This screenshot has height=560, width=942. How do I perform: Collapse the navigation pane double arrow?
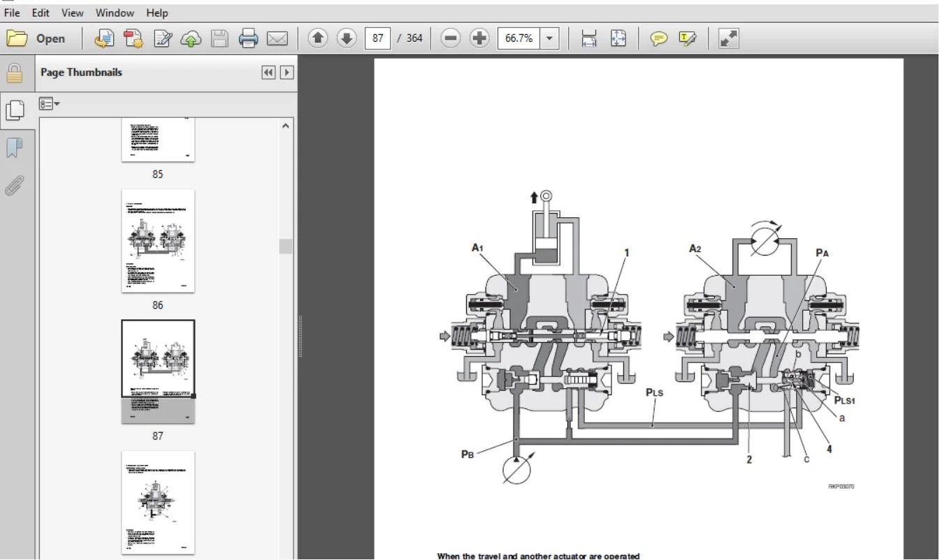(x=268, y=73)
